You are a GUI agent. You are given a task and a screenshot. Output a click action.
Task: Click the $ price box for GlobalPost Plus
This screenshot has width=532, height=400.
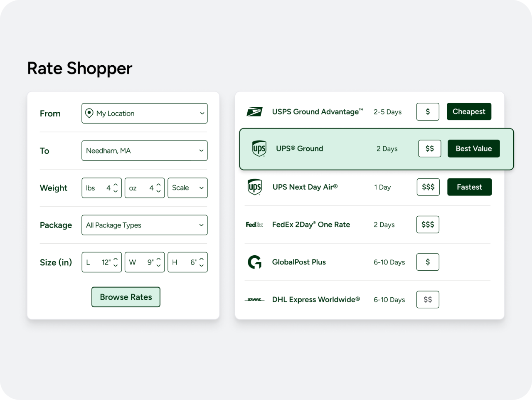click(428, 262)
